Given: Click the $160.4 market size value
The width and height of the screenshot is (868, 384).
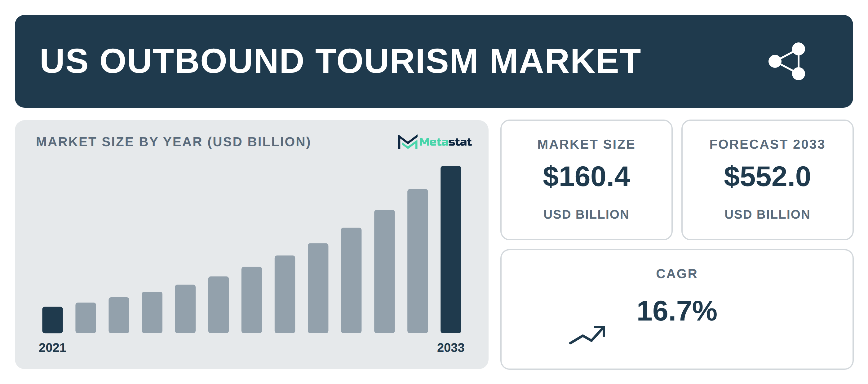Looking at the screenshot, I should pyautogui.click(x=586, y=176).
